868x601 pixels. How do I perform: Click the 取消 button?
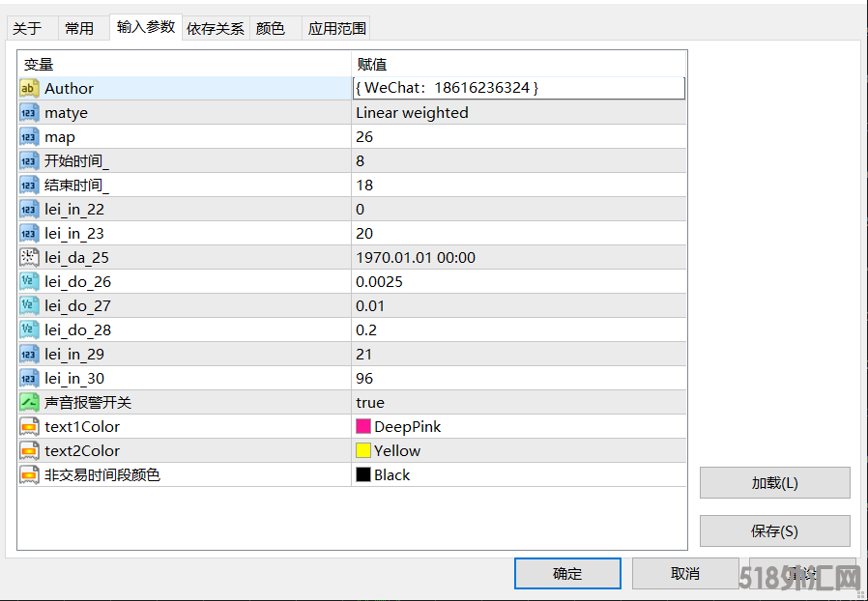[685, 573]
